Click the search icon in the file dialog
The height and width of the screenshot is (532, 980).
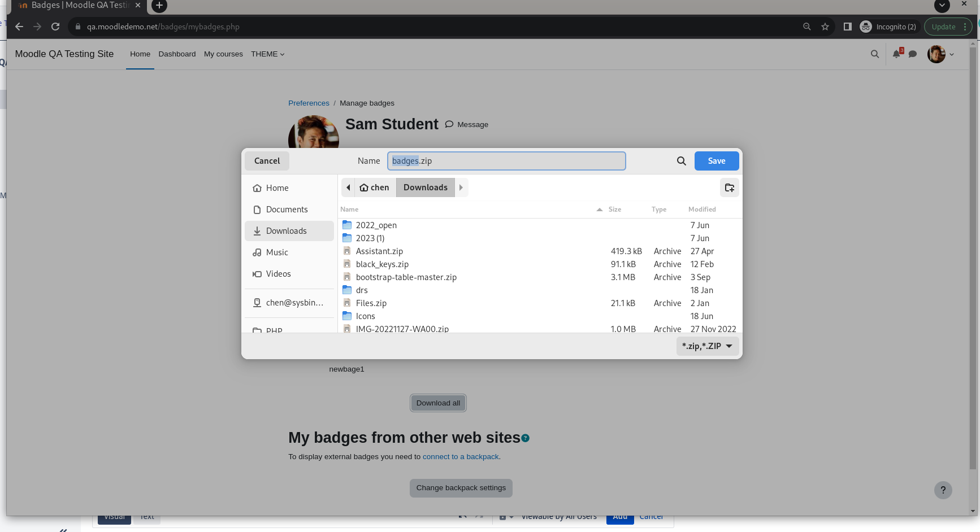point(682,161)
